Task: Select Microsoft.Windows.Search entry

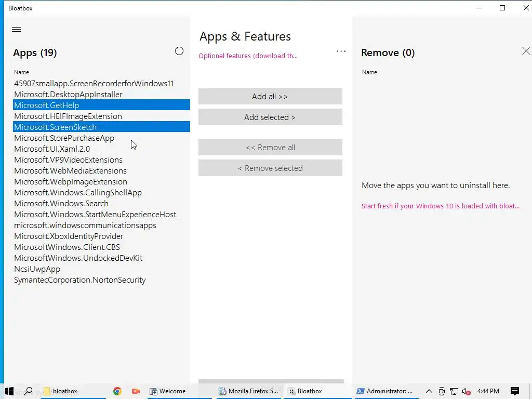Action: (x=101, y=203)
